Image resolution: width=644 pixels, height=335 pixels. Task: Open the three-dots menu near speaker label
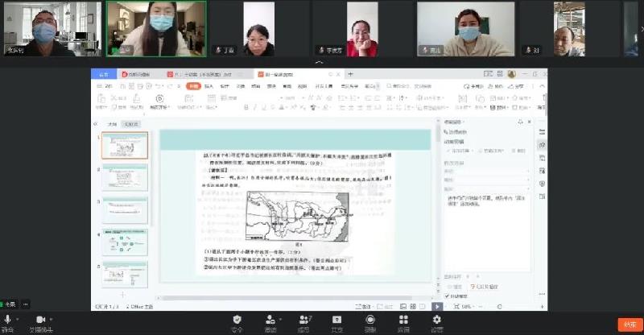point(26,304)
